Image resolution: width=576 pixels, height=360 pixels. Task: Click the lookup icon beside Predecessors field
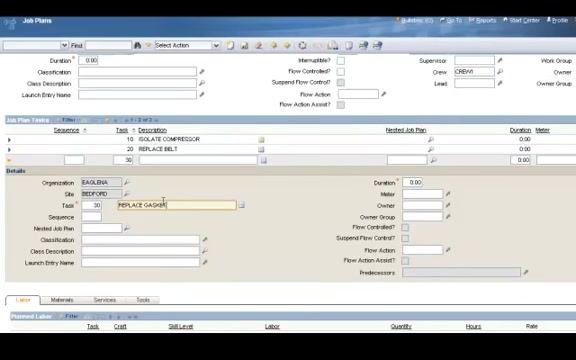pyautogui.click(x=526, y=272)
